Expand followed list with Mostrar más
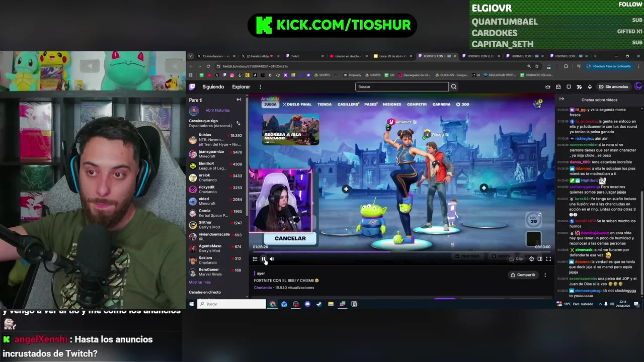 point(200,282)
